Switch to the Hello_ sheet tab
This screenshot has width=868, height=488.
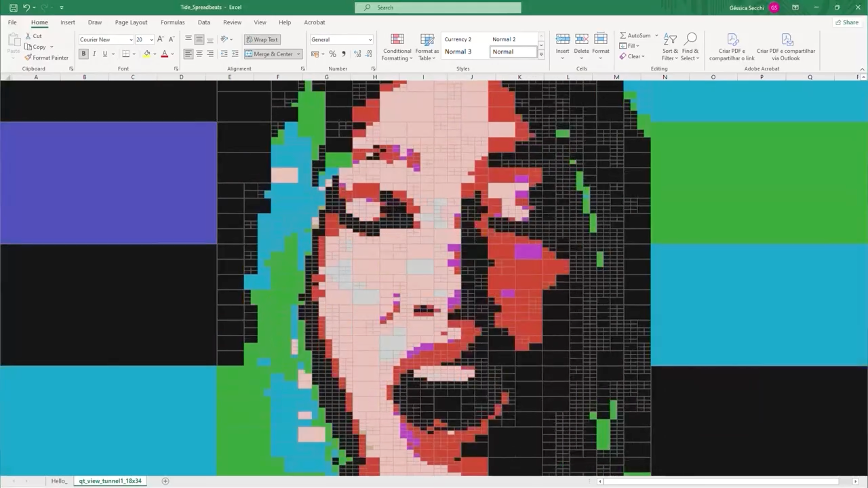point(59,481)
